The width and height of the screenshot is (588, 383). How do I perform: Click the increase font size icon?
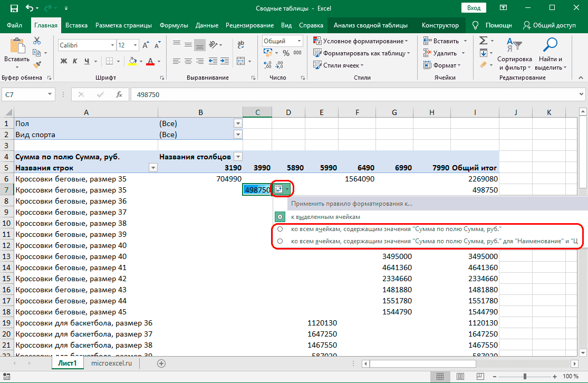[146, 45]
